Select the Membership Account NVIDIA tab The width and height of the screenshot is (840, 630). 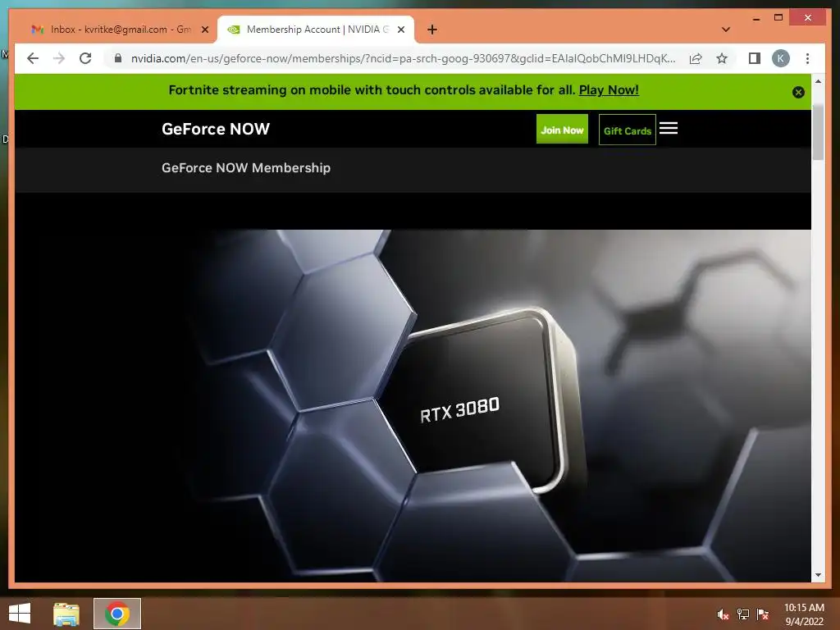[x=315, y=30]
